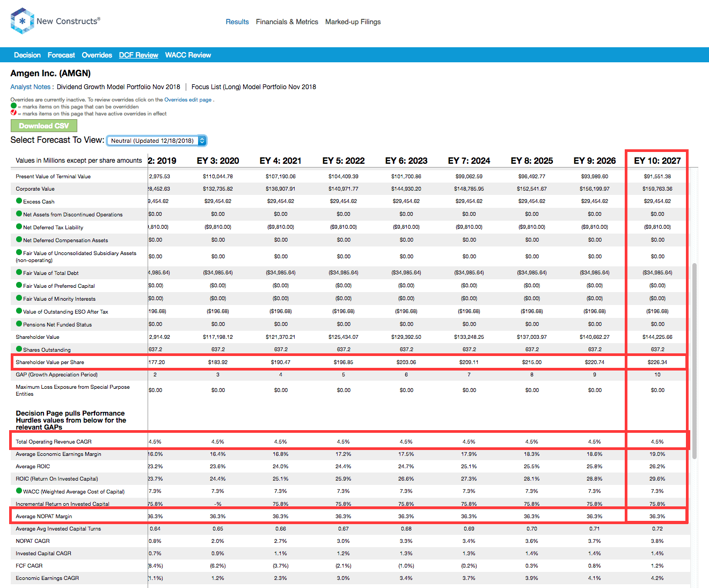
Task: Click the Invested Capital CAGR row label
Action: (x=43, y=554)
